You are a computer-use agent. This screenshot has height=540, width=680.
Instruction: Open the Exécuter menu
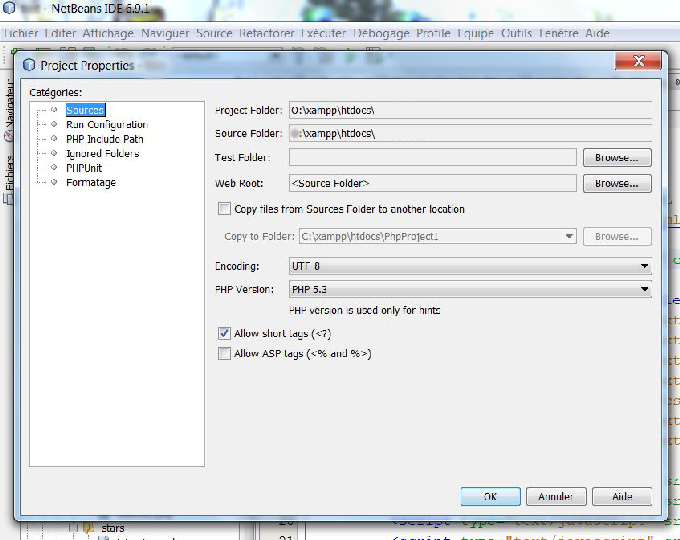tap(324, 33)
